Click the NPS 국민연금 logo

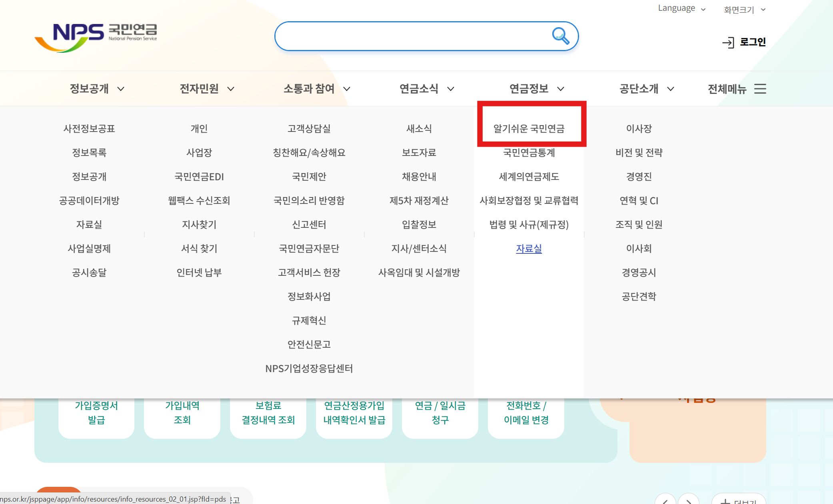click(x=96, y=37)
